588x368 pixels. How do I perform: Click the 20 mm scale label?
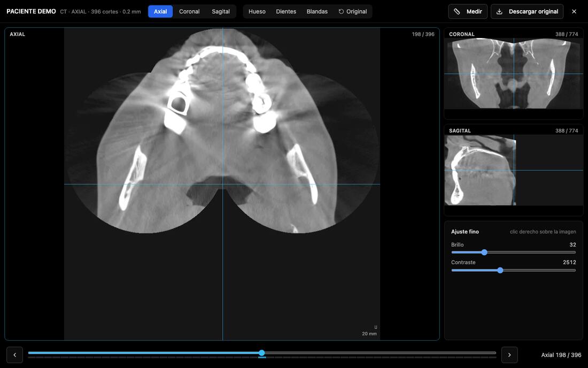pyautogui.click(x=369, y=334)
